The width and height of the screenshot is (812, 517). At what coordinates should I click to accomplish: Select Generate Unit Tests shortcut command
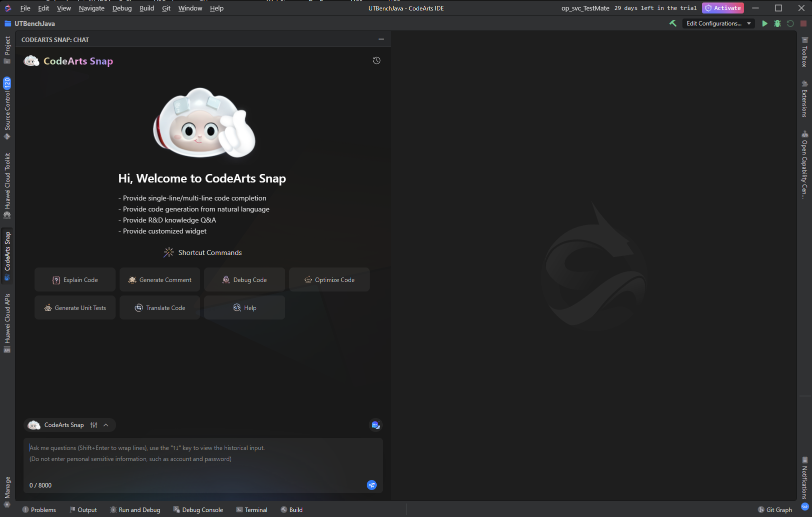click(x=75, y=307)
